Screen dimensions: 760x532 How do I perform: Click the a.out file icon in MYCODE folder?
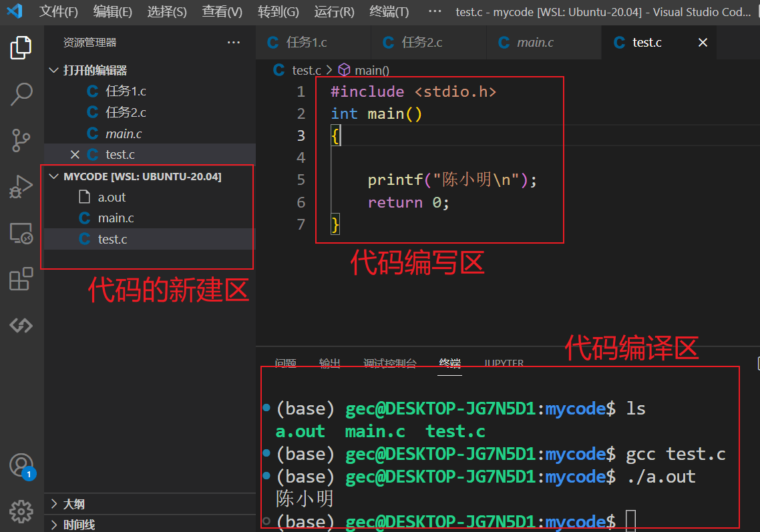[x=85, y=197]
